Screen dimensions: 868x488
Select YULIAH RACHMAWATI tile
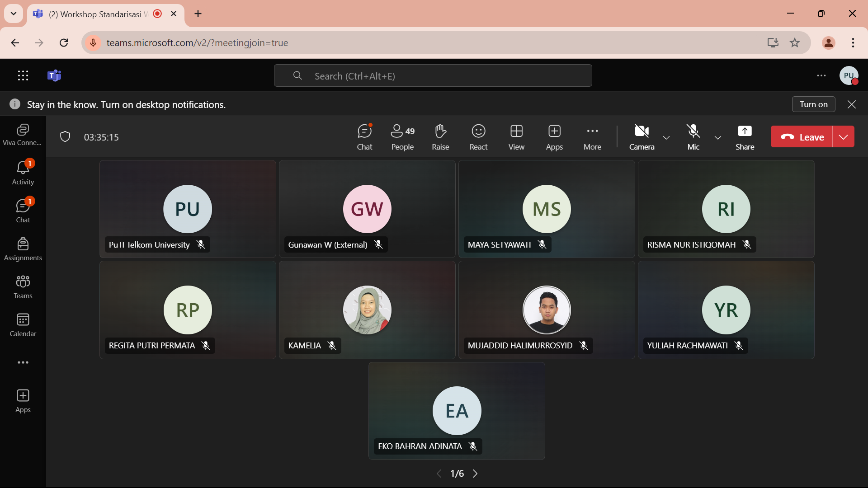[726, 310]
